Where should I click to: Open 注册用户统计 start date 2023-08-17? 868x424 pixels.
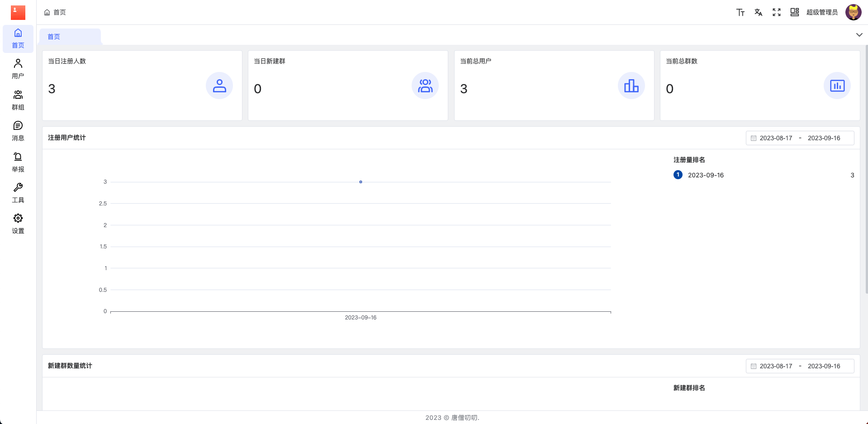point(776,138)
